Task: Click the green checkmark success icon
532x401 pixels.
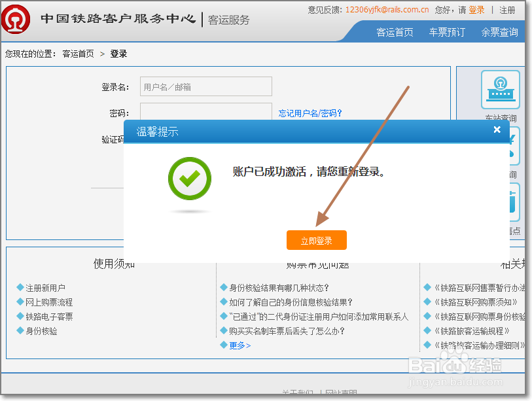Action: tap(189, 179)
